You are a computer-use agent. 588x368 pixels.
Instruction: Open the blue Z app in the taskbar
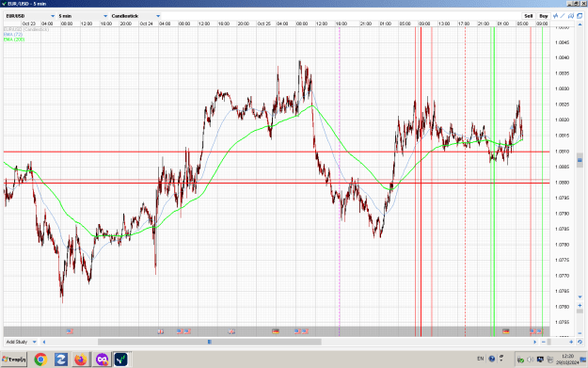pyautogui.click(x=61, y=360)
